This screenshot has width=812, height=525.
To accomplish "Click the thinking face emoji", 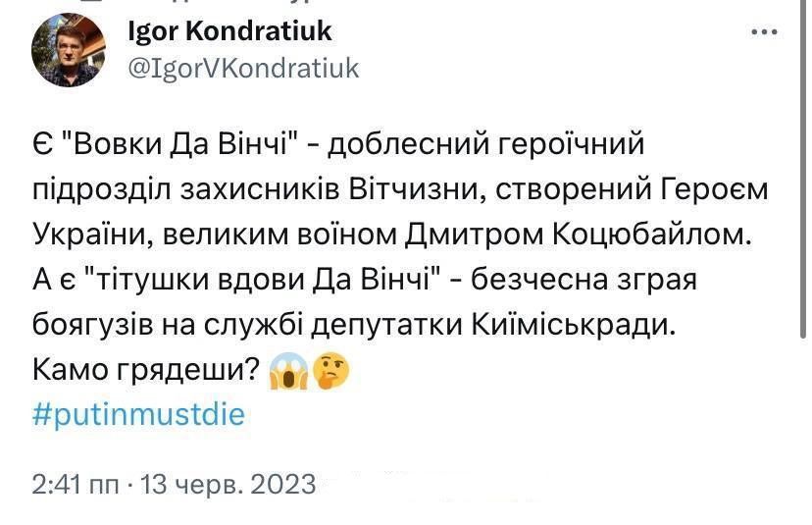I will pyautogui.click(x=332, y=371).
